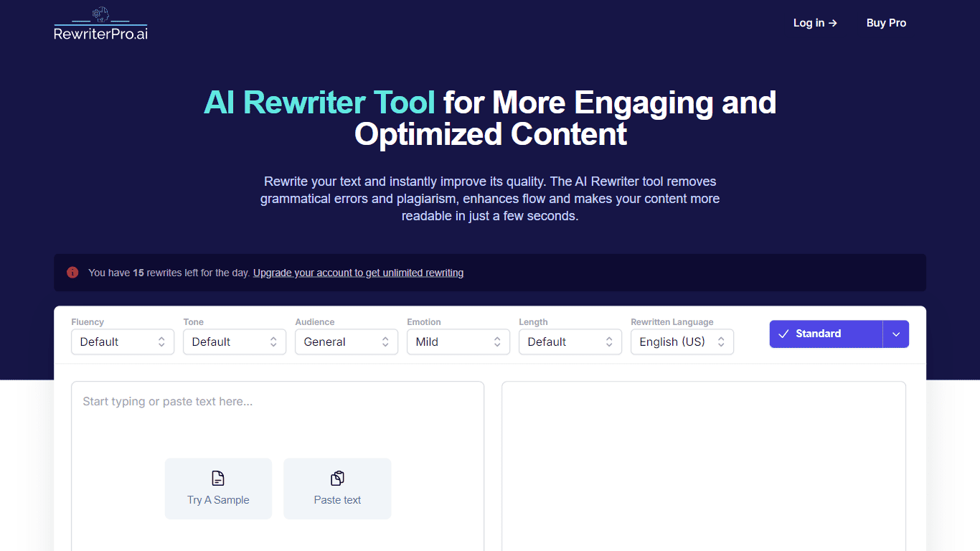Open the Audience dropdown set to General
The width and height of the screenshot is (980, 551).
coord(347,342)
